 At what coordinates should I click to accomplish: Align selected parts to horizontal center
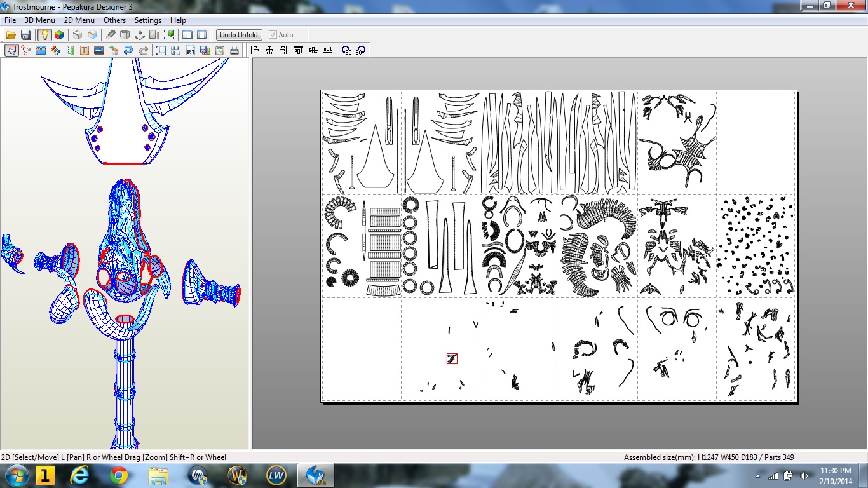coord(269,50)
